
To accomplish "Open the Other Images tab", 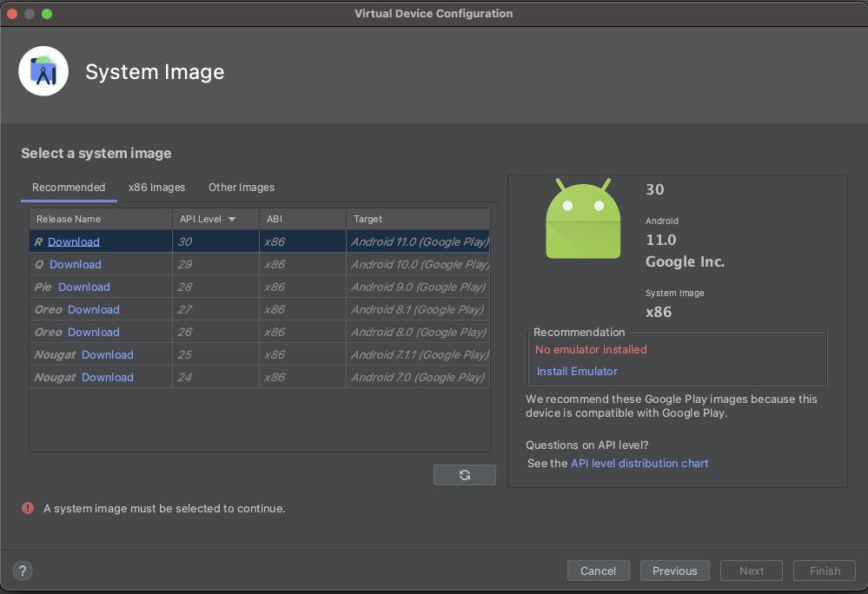I will 241,188.
